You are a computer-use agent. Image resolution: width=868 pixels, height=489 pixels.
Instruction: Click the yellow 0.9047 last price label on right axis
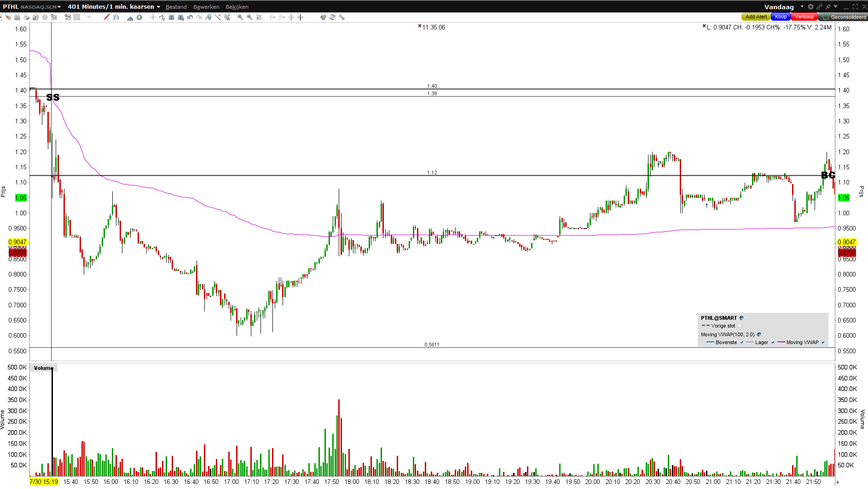click(x=846, y=242)
